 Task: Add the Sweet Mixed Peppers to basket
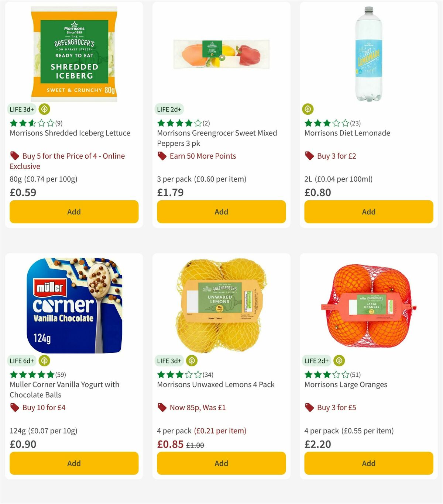[221, 212]
